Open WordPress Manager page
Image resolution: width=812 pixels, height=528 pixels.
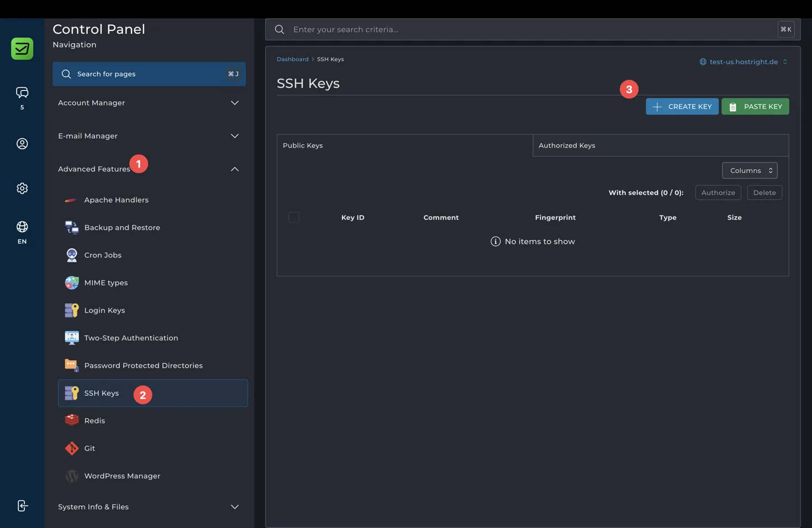[153, 476]
